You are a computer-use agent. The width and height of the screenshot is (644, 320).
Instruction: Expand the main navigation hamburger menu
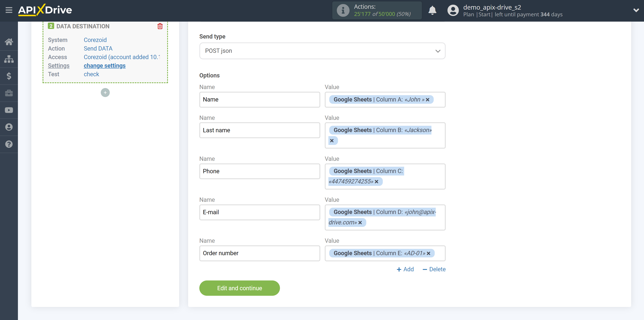[x=9, y=10]
